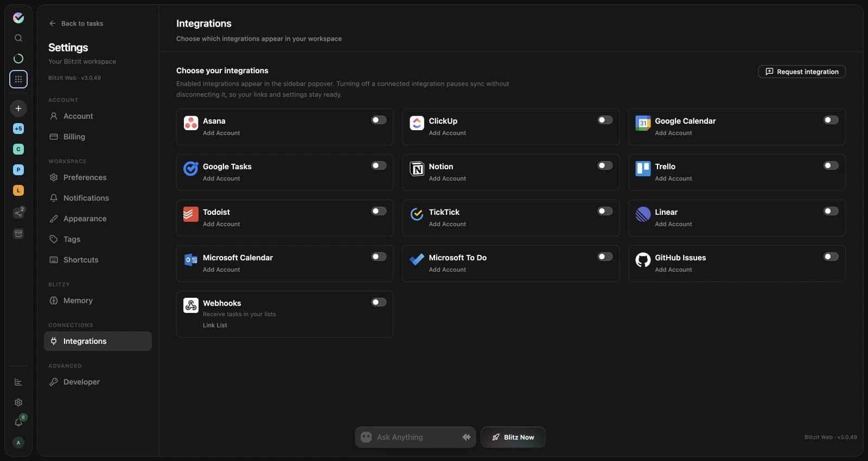Click Add Account under Asana
Viewport: 868px width, 461px height.
coord(221,133)
